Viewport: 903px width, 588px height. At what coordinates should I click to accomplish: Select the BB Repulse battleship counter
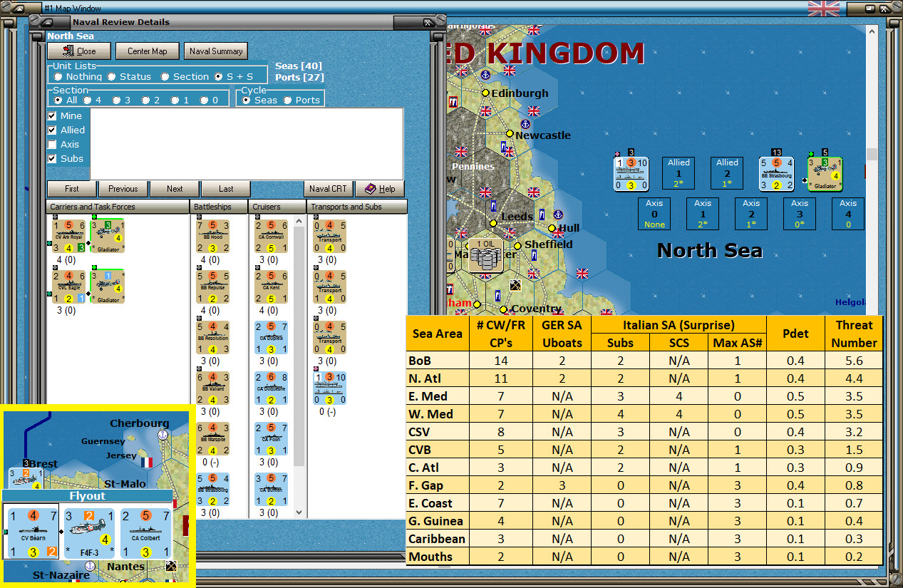coord(213,287)
